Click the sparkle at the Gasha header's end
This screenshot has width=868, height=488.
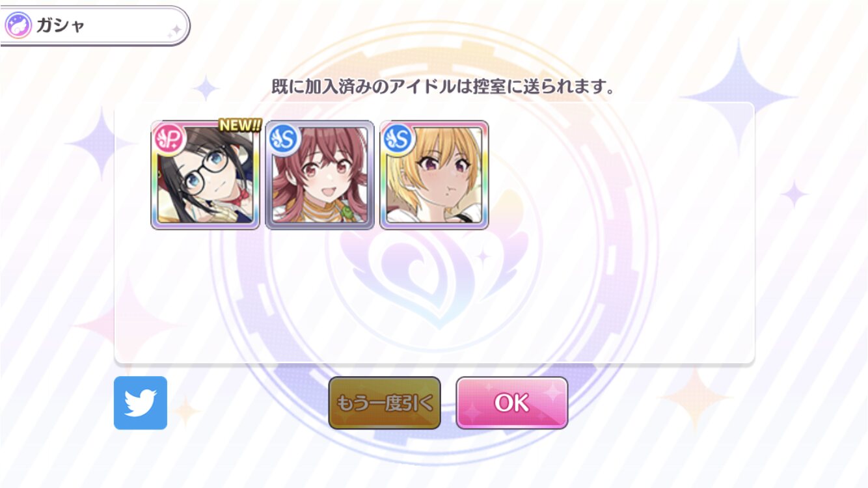click(x=174, y=31)
